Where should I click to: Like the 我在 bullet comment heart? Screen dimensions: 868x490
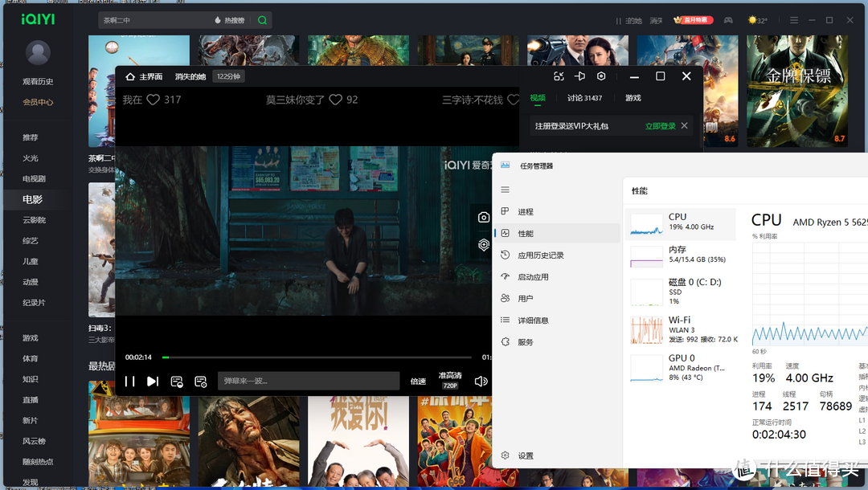click(x=154, y=100)
